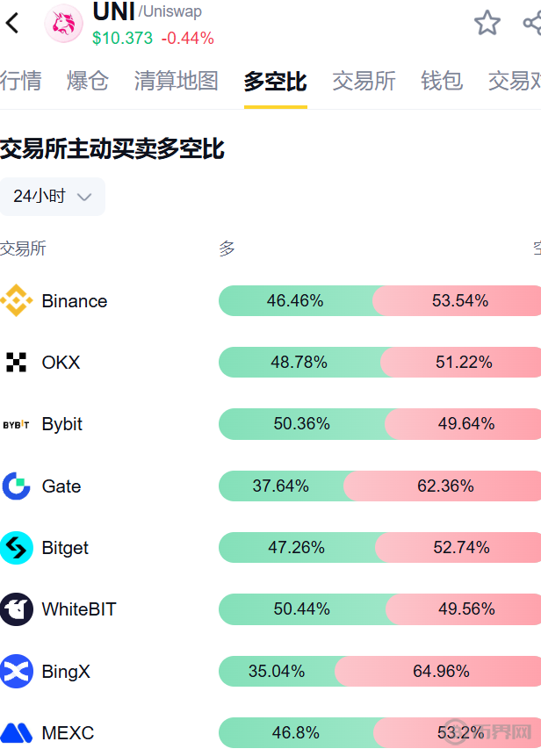The width and height of the screenshot is (541, 756).
Task: Open the 24小时 time range dropdown
Action: click(53, 197)
